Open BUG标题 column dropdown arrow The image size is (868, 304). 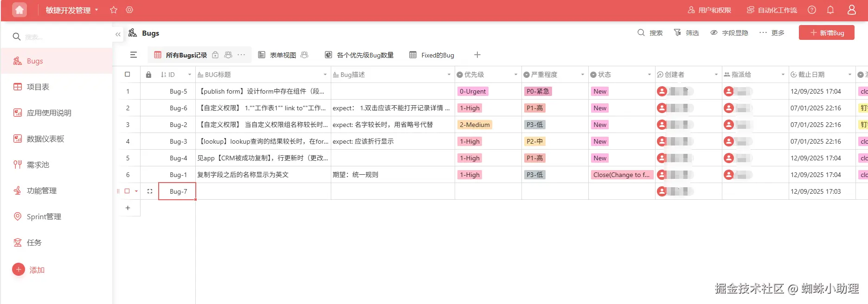pos(325,75)
